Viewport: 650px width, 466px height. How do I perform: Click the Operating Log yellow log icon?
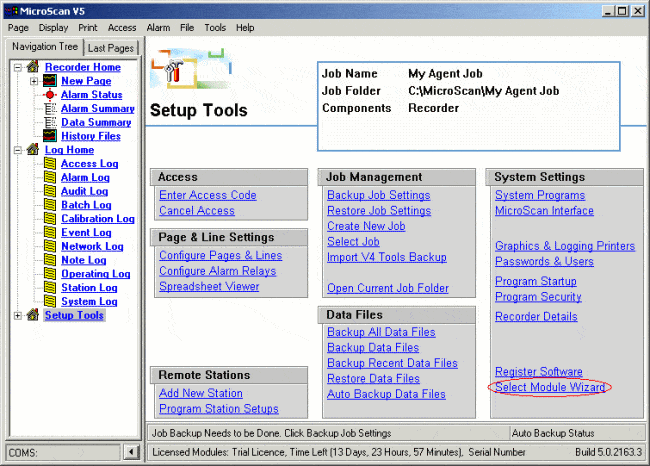(50, 274)
